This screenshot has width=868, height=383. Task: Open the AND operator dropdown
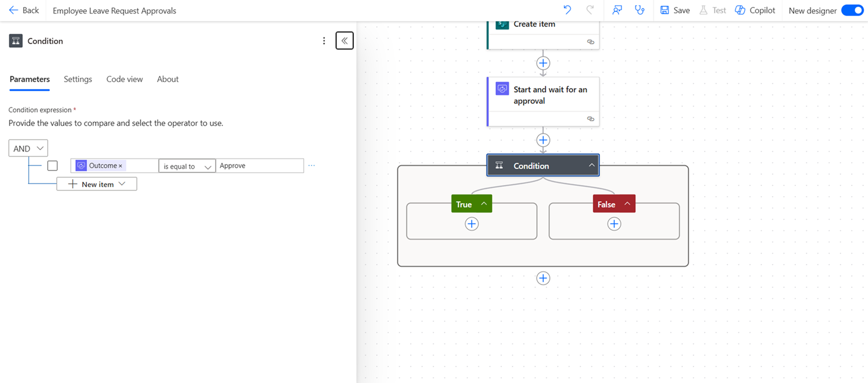tap(28, 148)
